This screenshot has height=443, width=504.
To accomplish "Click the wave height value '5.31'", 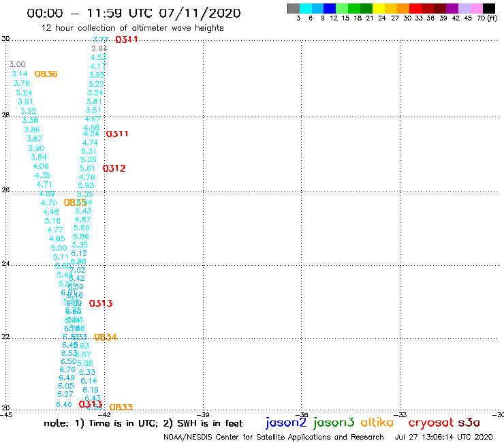I will pos(89,151).
